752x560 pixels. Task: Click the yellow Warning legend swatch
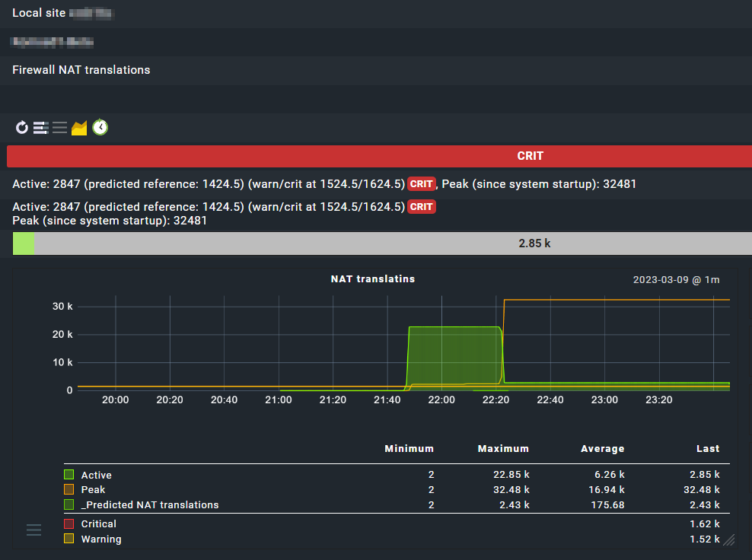point(69,539)
